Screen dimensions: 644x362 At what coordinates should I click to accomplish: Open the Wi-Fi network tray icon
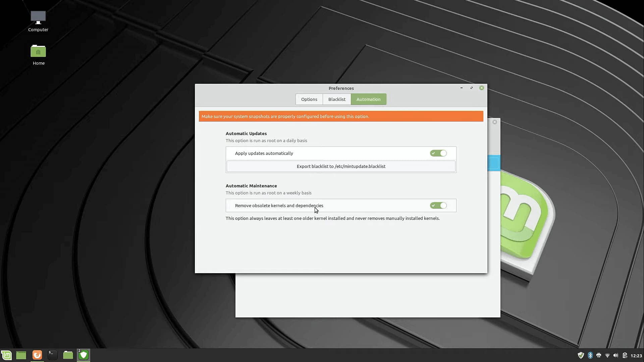click(607, 355)
